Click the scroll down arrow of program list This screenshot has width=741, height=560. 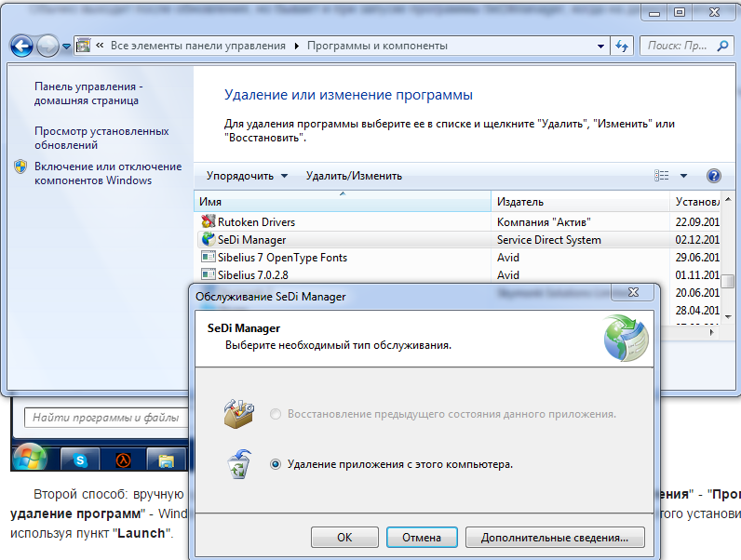tap(728, 317)
